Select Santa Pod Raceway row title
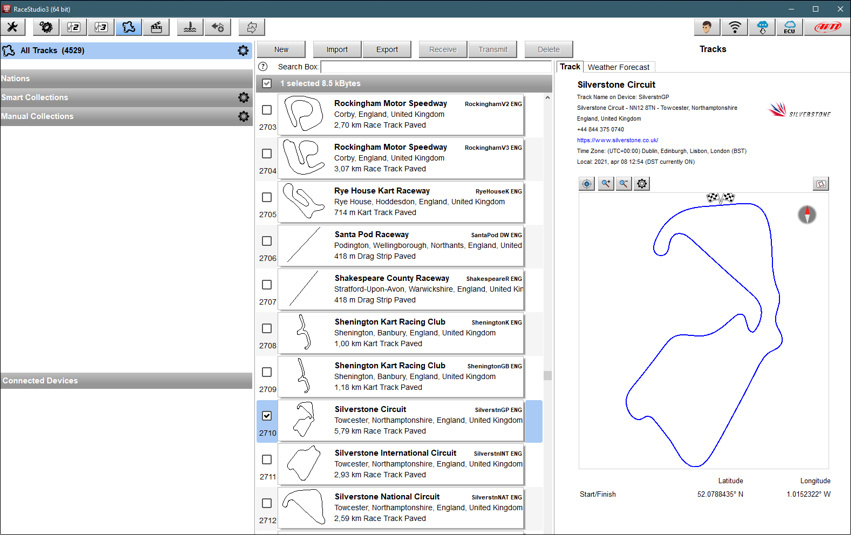The image size is (851, 535). (x=371, y=234)
